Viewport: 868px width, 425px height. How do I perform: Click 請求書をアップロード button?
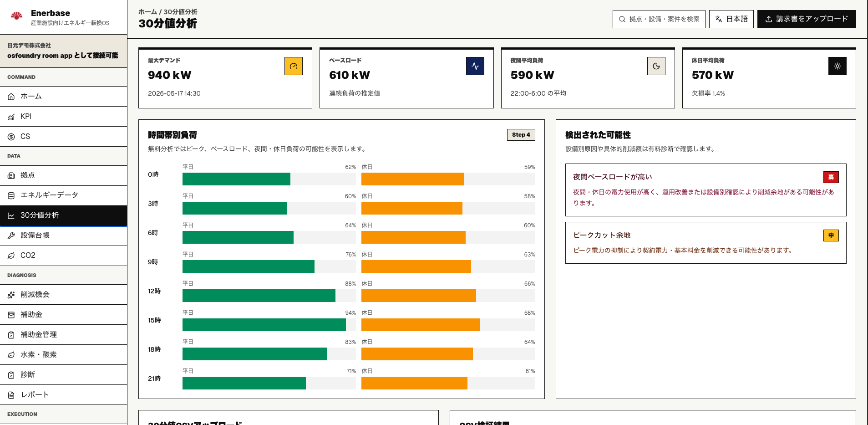click(x=807, y=19)
